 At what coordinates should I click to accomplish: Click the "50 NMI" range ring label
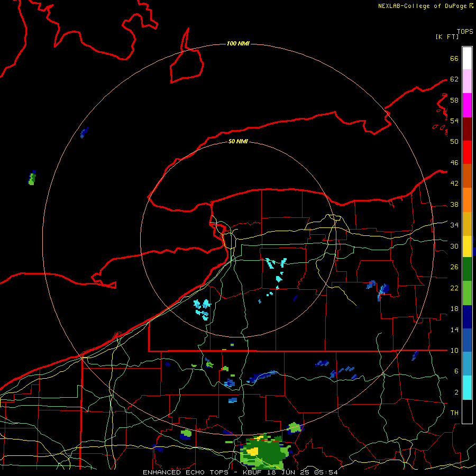tap(238, 141)
